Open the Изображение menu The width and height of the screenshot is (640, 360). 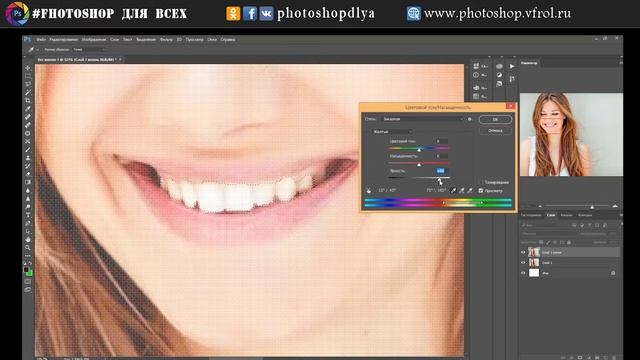[94, 40]
